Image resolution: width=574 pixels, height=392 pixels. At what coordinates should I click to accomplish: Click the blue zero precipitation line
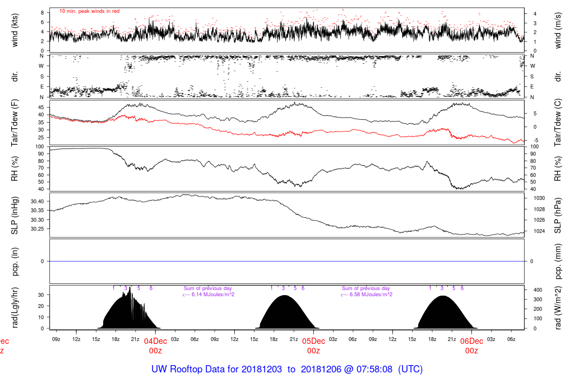point(286,261)
